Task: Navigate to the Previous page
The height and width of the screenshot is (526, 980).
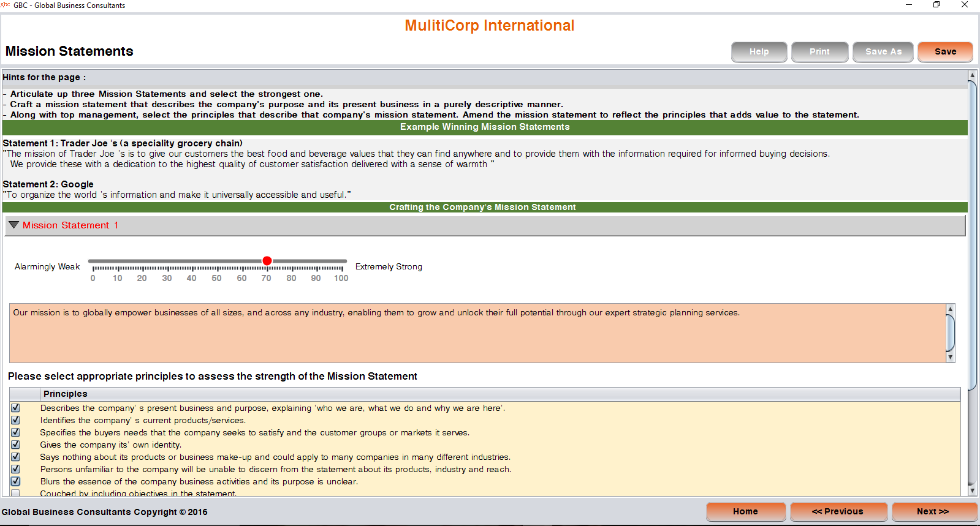Action: click(x=838, y=511)
